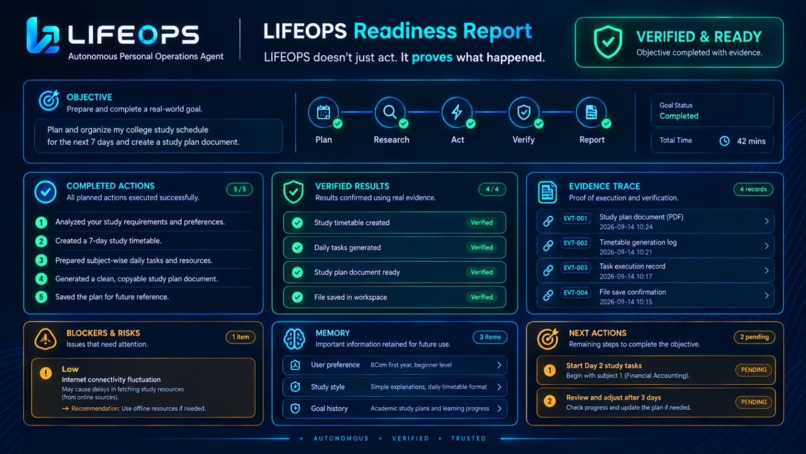The width and height of the screenshot is (806, 454).
Task: Click number 2 badge for Review and adjust
Action: click(549, 402)
